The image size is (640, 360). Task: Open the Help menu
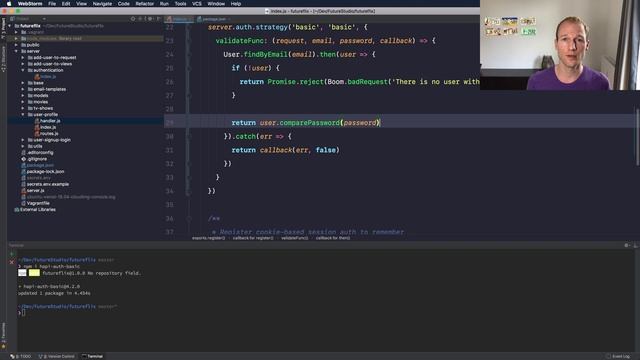(x=236, y=4)
